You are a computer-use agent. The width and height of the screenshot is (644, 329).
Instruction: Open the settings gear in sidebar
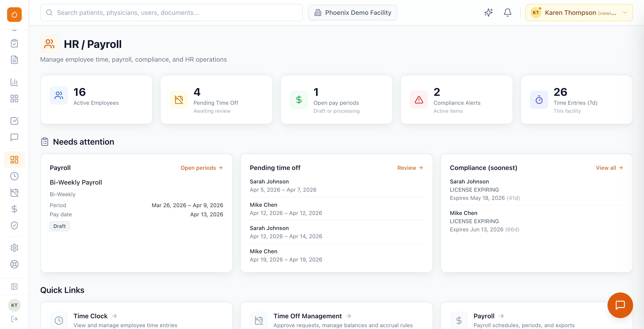point(14,248)
